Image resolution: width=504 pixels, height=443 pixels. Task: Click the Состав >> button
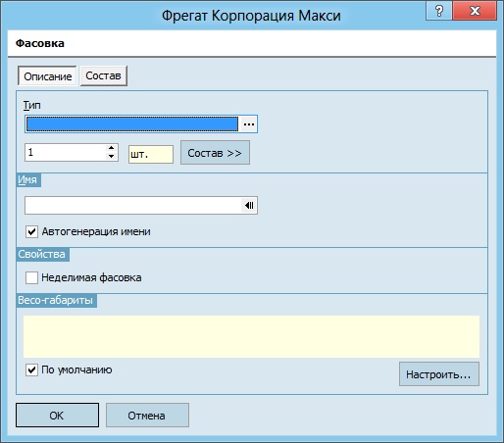coord(215,153)
